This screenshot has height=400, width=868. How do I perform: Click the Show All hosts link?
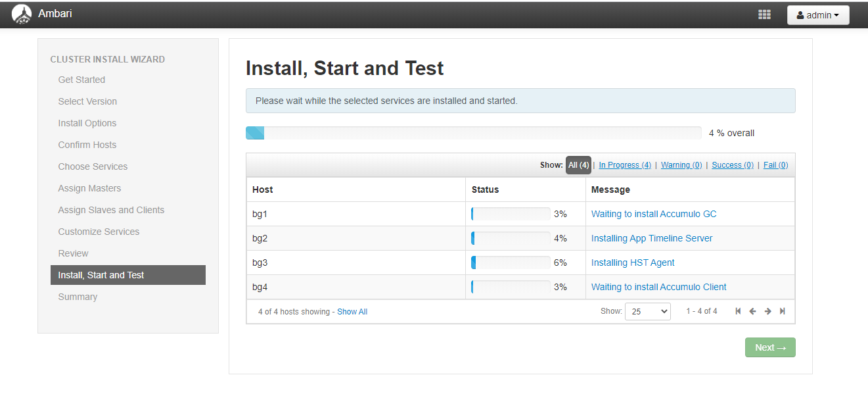click(x=352, y=312)
